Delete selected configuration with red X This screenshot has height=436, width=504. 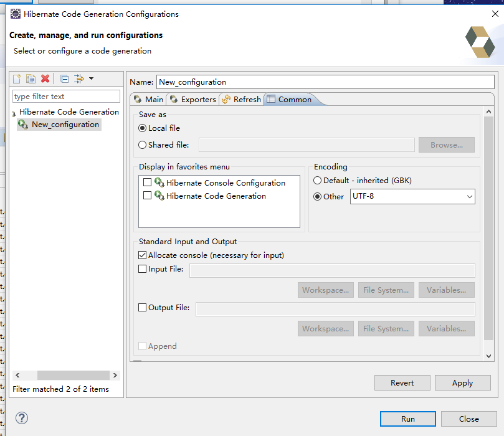45,78
